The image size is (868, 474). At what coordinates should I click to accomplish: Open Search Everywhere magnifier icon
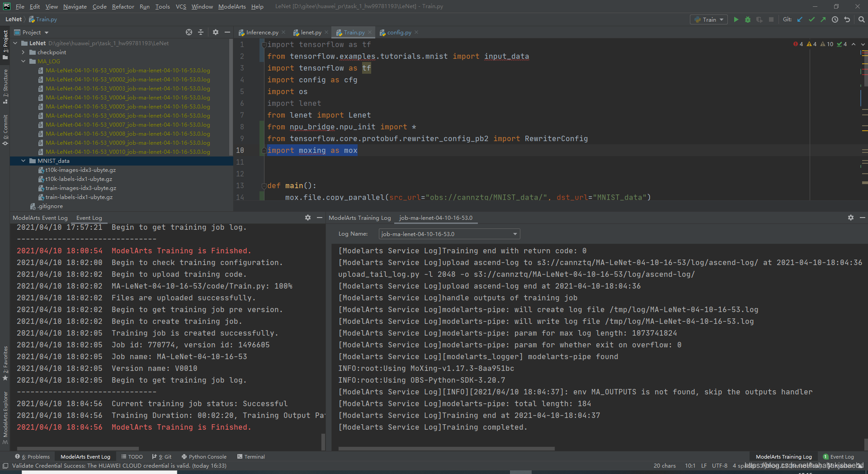(x=861, y=19)
